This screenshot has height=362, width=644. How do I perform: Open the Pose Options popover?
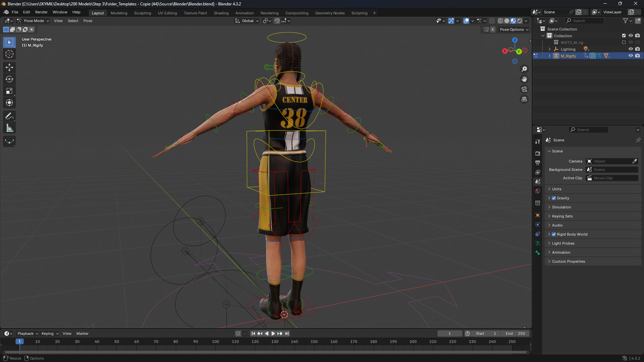pyautogui.click(x=514, y=29)
